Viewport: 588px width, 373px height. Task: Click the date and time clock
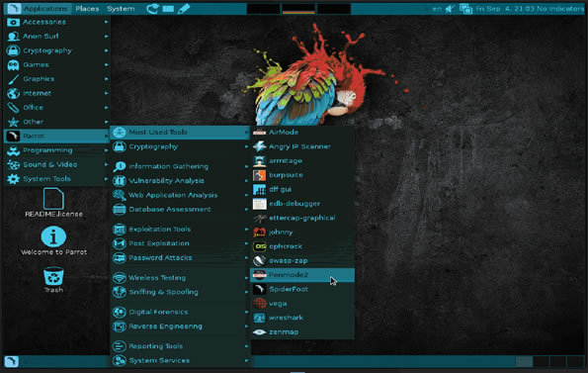[x=505, y=9]
